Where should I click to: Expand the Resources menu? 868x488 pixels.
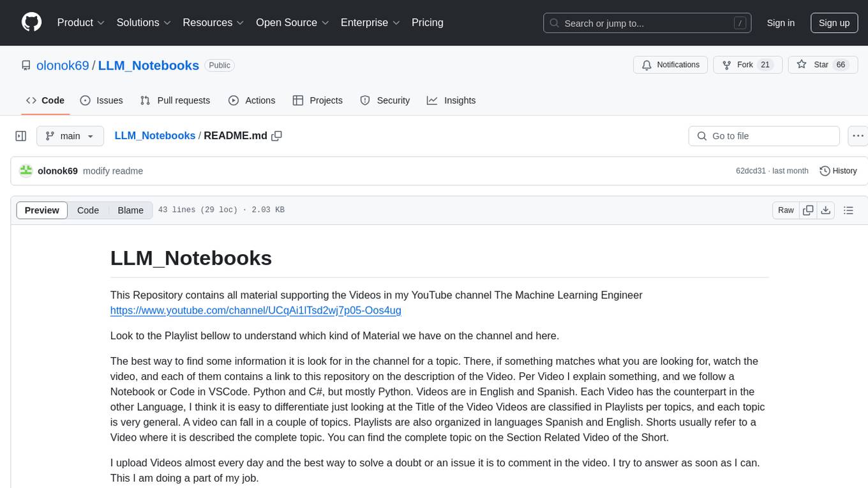[x=213, y=22]
